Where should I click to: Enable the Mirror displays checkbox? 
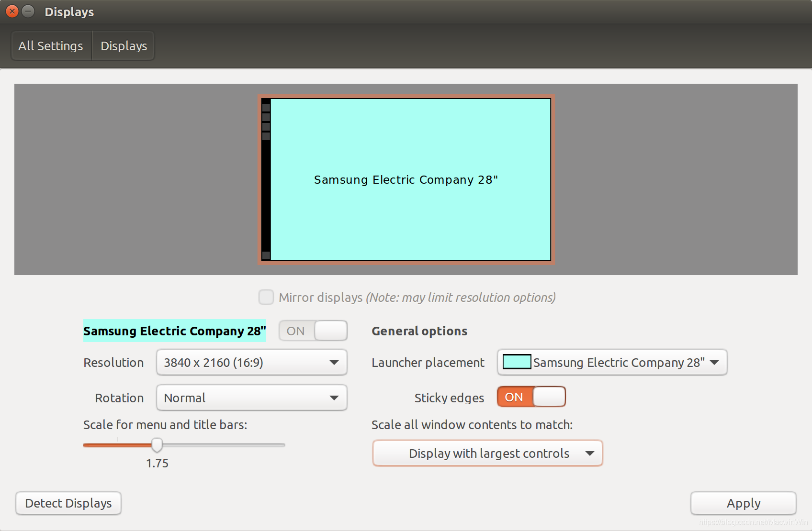pos(266,297)
